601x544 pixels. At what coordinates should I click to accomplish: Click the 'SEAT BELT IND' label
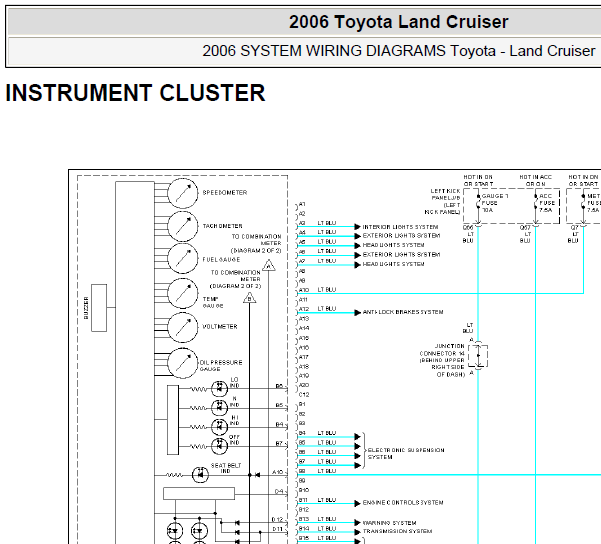point(226,468)
